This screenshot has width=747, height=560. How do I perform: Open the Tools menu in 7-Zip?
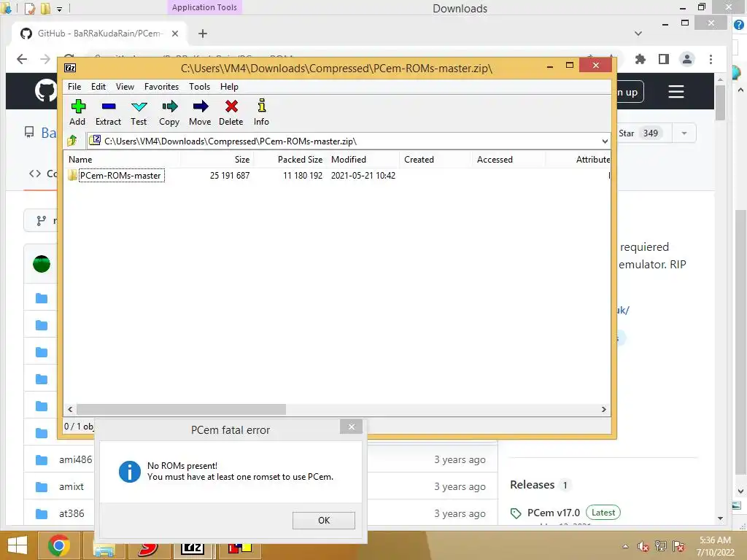click(x=199, y=87)
